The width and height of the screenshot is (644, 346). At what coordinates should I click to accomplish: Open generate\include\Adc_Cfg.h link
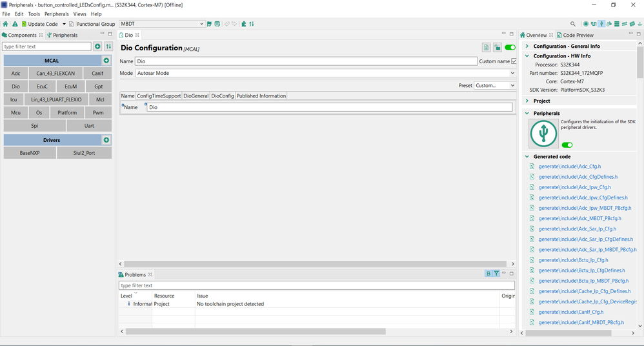coord(570,167)
